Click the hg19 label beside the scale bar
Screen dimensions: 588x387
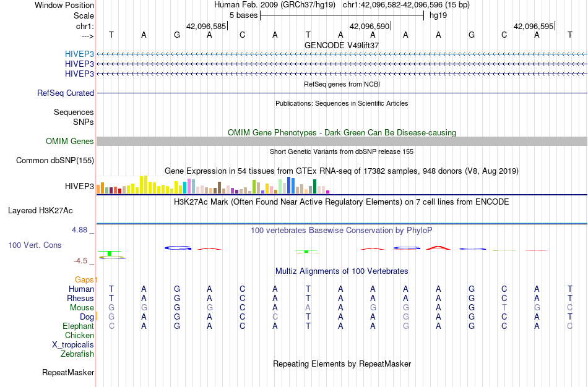click(x=438, y=15)
